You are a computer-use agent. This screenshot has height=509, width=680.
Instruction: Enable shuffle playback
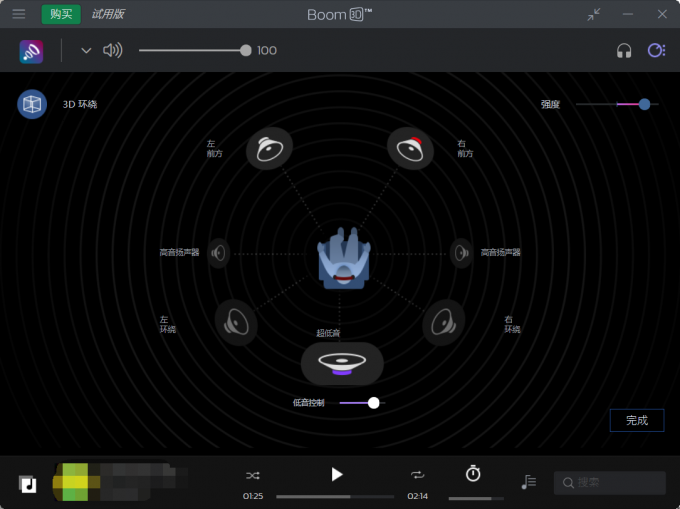(253, 475)
